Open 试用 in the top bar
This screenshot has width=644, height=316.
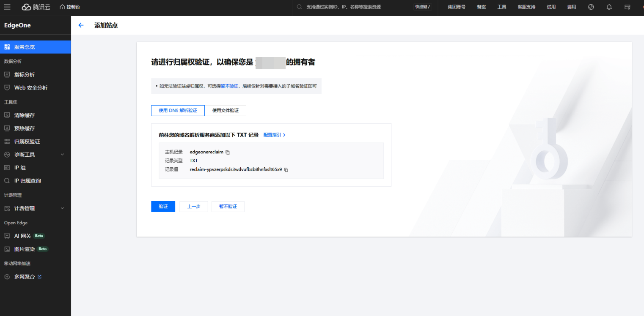coord(551,7)
